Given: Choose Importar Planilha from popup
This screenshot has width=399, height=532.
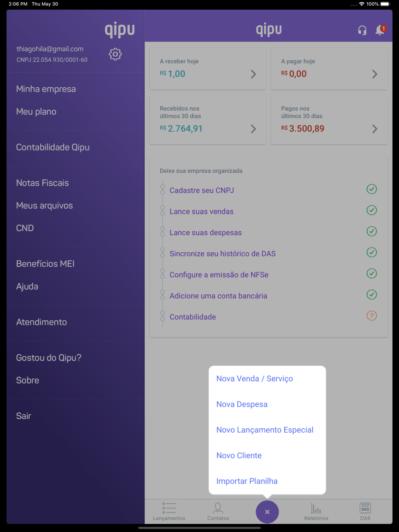Looking at the screenshot, I should point(247,481).
